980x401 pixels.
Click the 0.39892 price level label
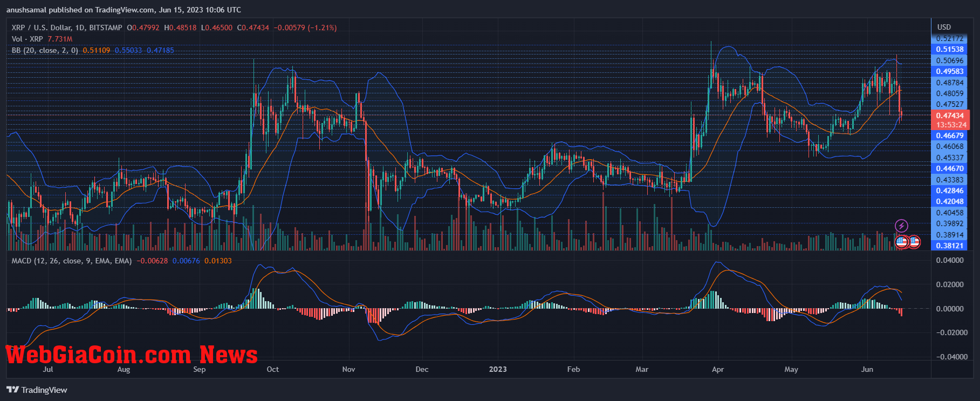coord(949,223)
